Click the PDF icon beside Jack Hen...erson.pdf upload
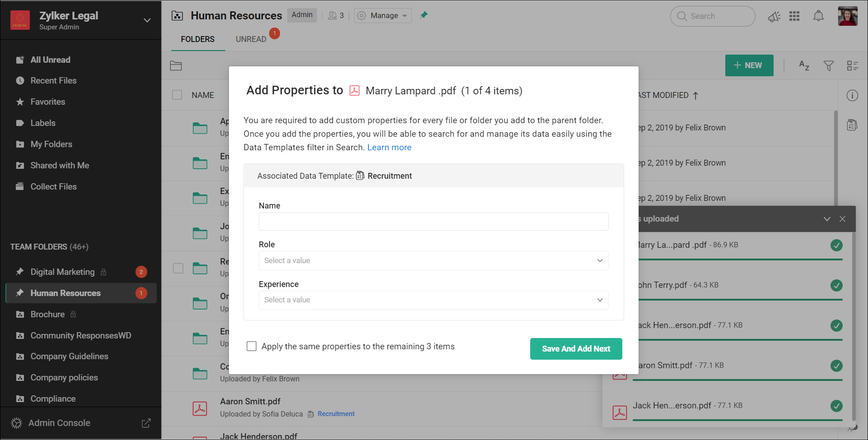 [620, 412]
